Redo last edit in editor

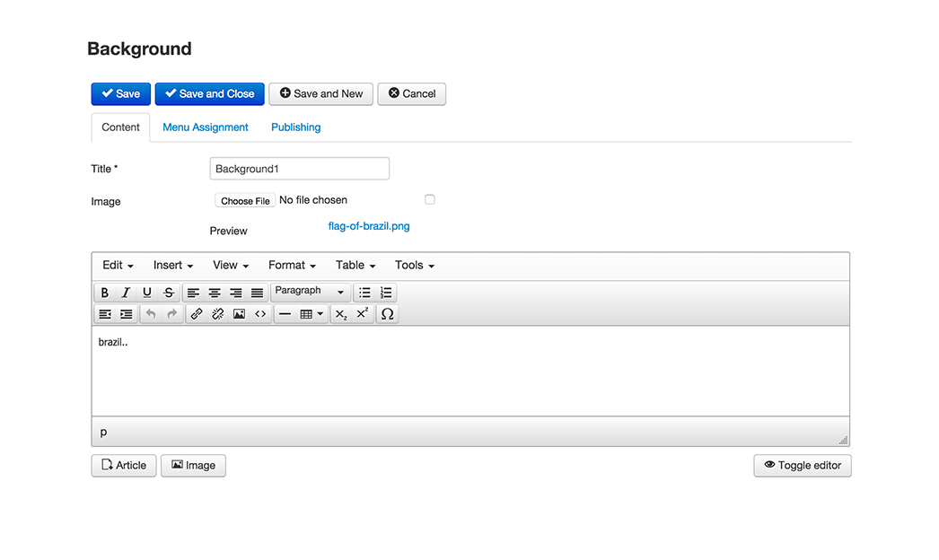171,314
